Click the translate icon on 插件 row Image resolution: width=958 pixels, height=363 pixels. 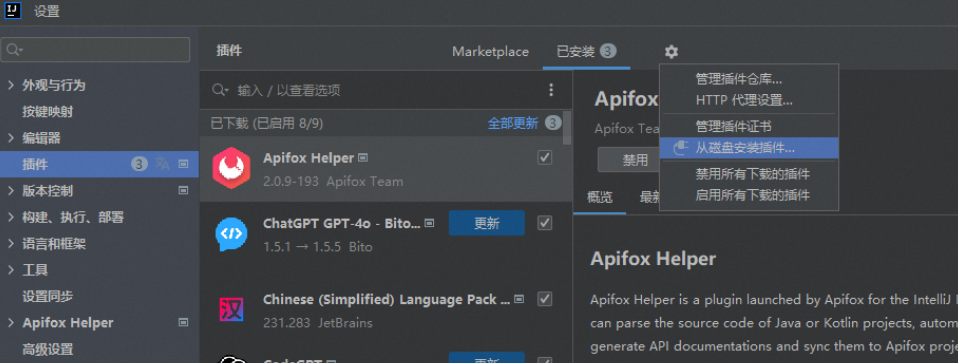coord(163,164)
